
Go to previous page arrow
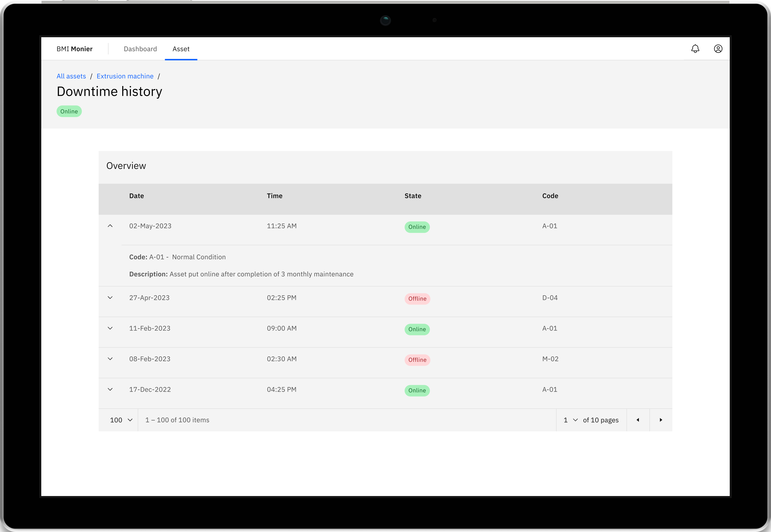coord(638,420)
